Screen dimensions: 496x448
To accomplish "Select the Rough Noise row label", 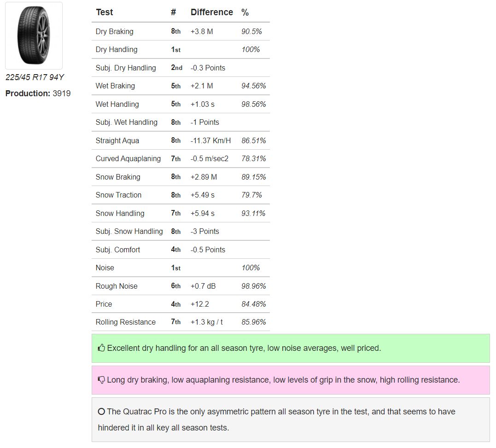I will (117, 286).
